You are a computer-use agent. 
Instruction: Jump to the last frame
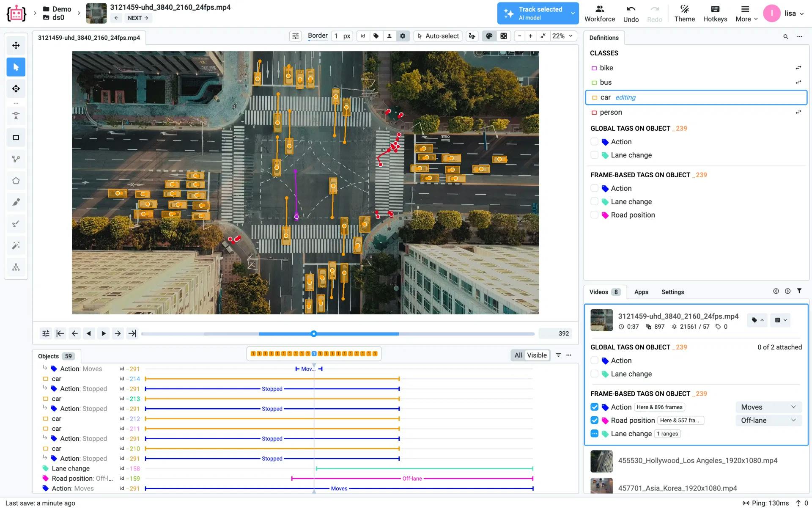(x=132, y=333)
